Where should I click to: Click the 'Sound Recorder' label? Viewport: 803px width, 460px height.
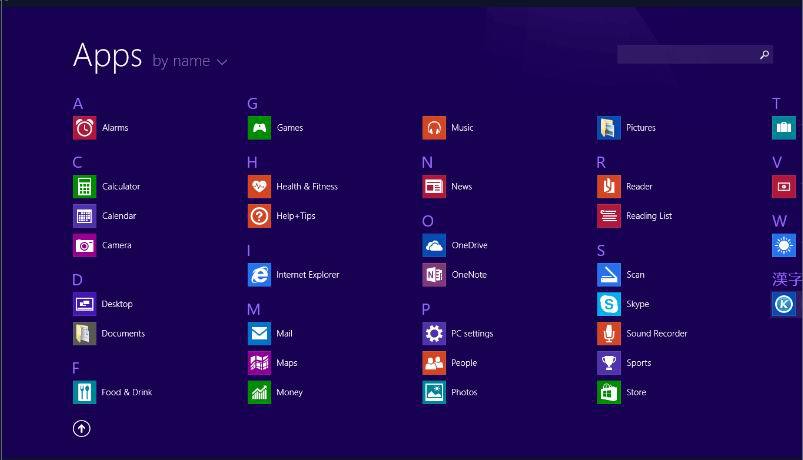[657, 333]
